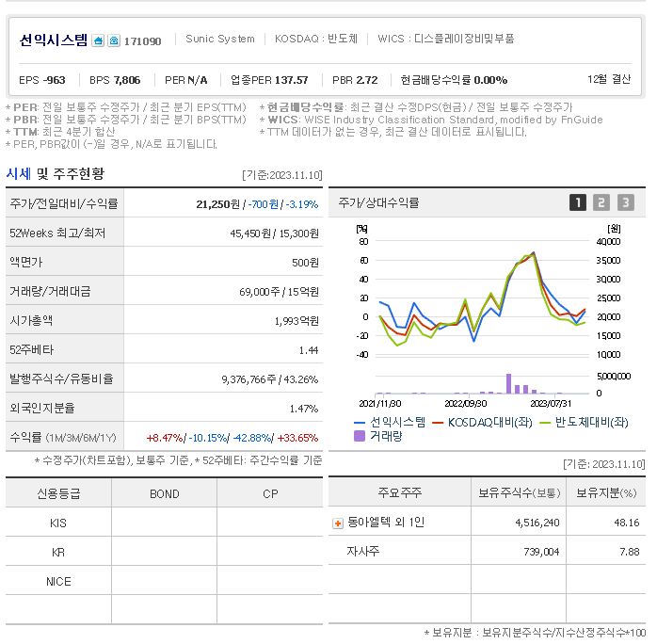Viewport: 657px width, 644px height.
Task: Select 9,376,766주 / 43.26% value
Action: (270, 379)
